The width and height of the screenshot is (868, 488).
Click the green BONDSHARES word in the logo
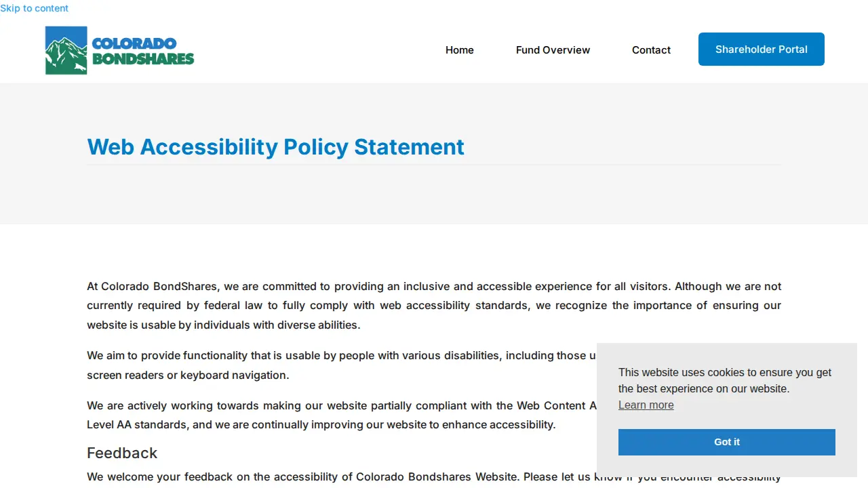pyautogui.click(x=143, y=59)
